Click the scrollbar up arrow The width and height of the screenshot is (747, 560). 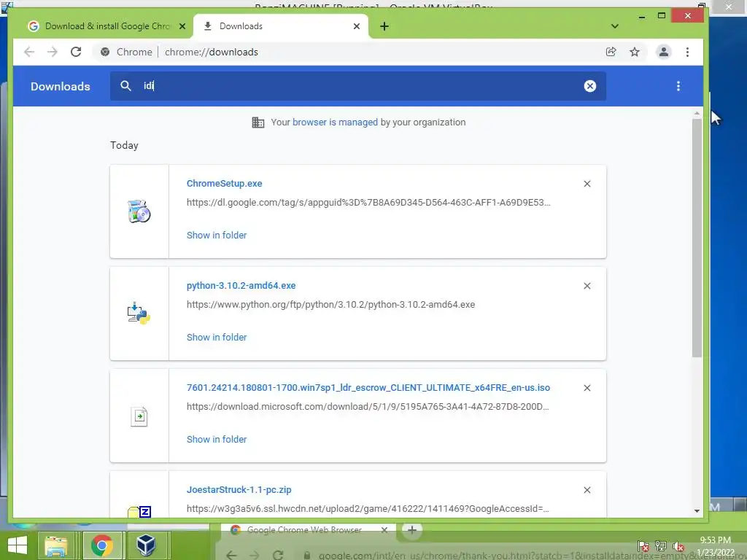pos(697,113)
